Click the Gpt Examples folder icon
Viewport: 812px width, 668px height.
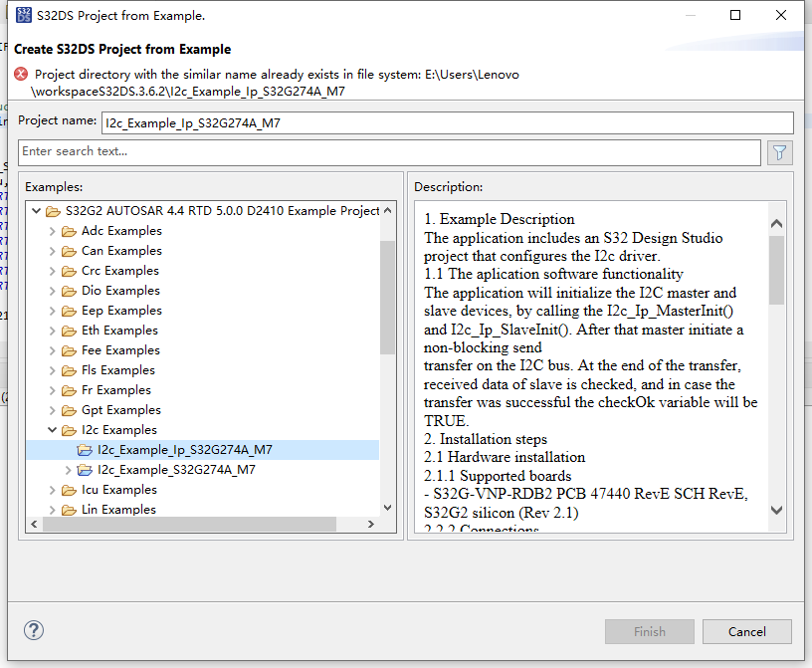69,410
